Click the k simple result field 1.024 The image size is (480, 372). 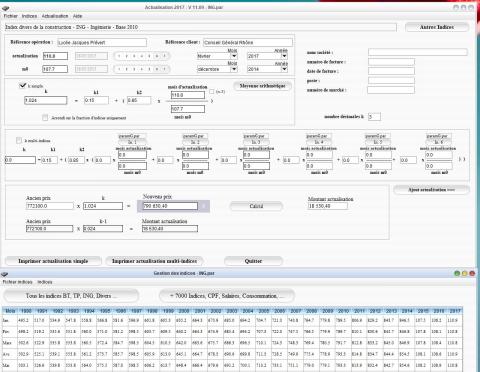[x=46, y=100]
